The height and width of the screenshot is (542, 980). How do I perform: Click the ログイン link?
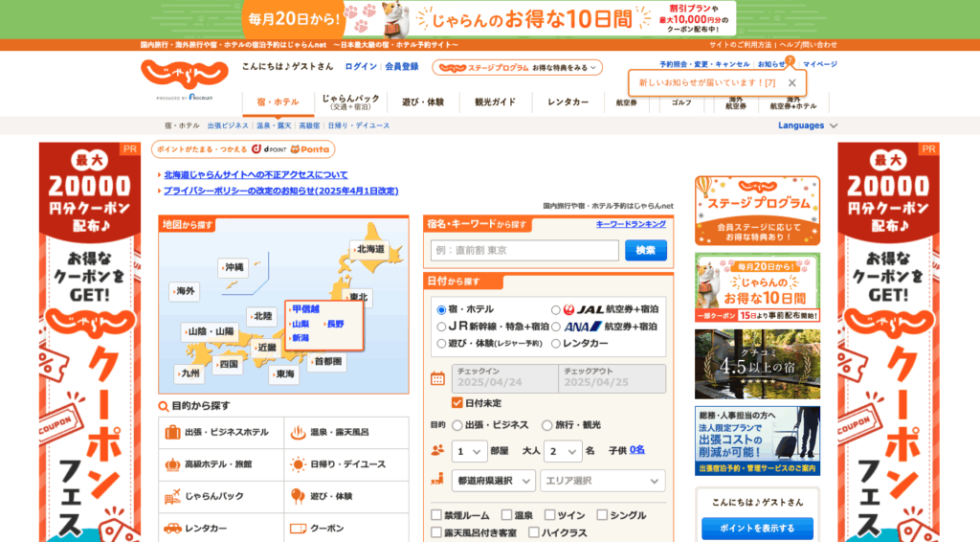tap(361, 66)
